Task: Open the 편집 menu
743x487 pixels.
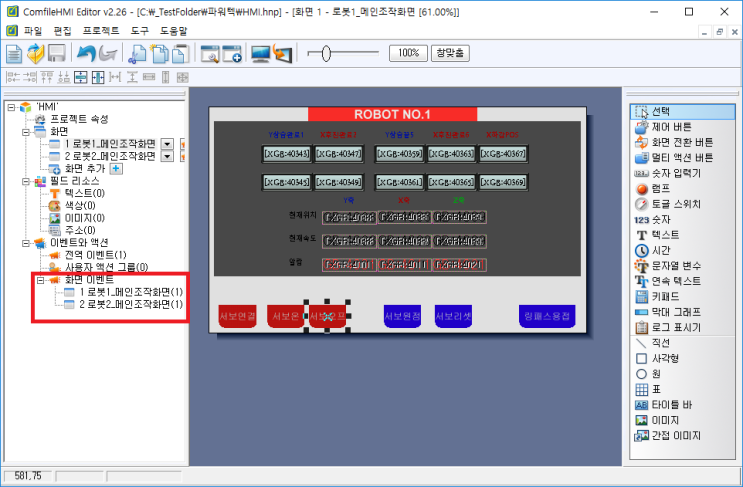Action: point(62,31)
